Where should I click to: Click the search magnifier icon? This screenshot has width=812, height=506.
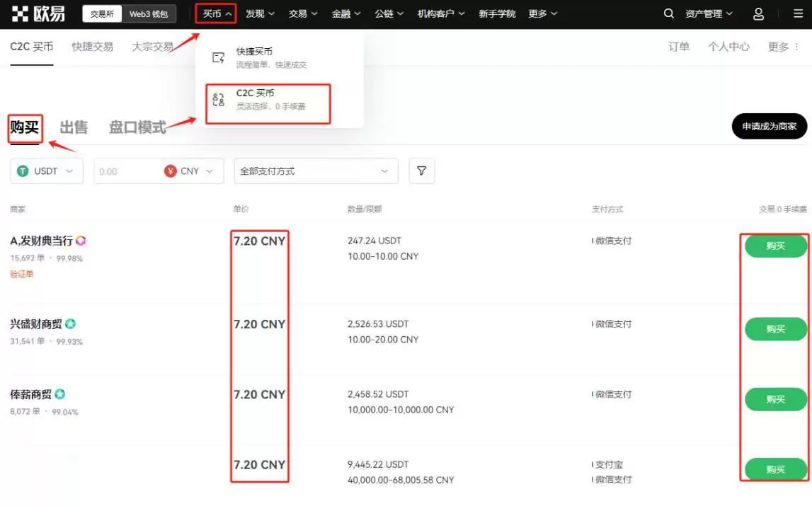(668, 13)
